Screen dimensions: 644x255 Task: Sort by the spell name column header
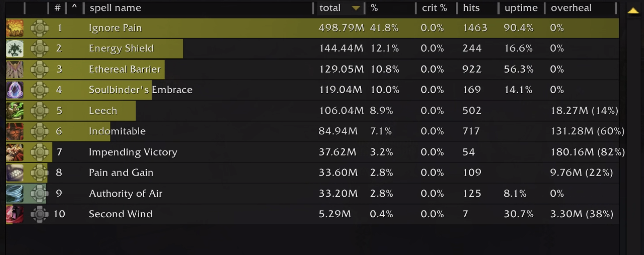pyautogui.click(x=115, y=8)
